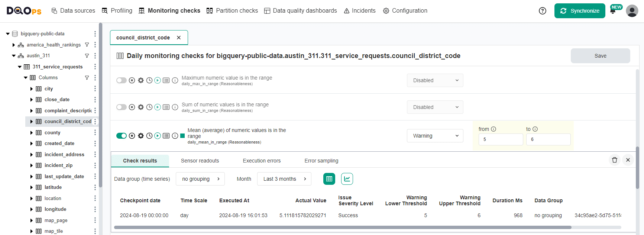Open the 'Last 3 months' month selector

coord(284,179)
